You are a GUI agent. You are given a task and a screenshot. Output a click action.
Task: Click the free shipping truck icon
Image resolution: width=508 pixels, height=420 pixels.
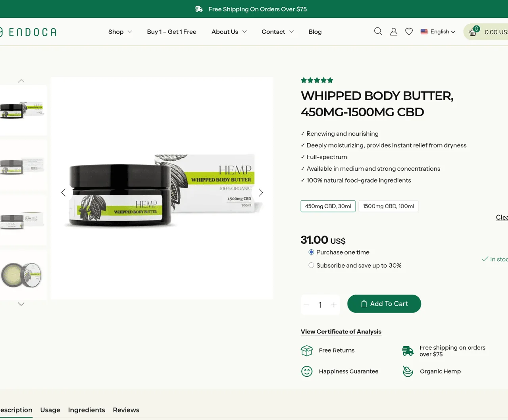tap(408, 351)
